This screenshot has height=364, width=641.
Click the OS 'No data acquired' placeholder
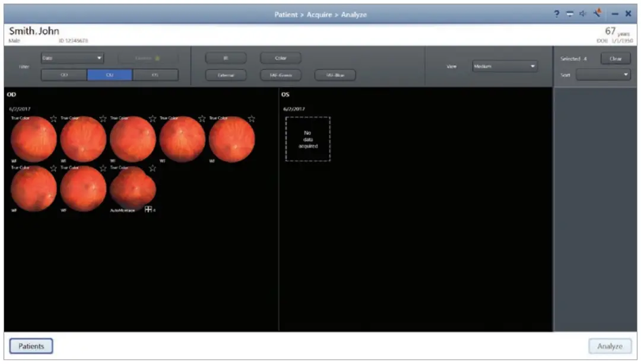point(308,139)
